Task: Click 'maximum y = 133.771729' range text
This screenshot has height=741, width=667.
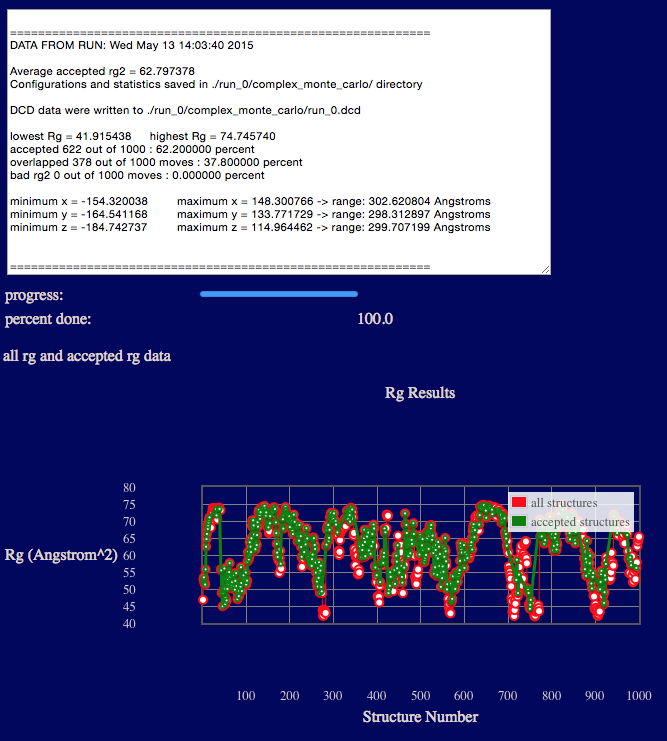Action: tap(334, 215)
